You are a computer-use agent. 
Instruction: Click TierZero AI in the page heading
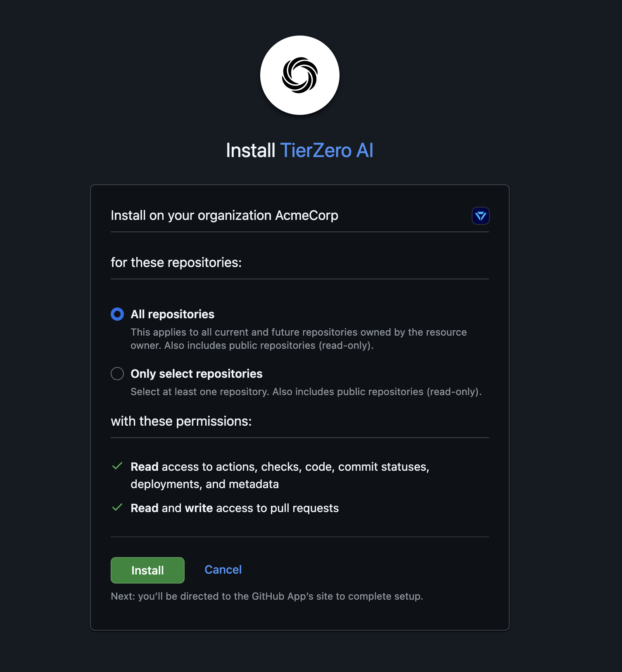coord(327,150)
